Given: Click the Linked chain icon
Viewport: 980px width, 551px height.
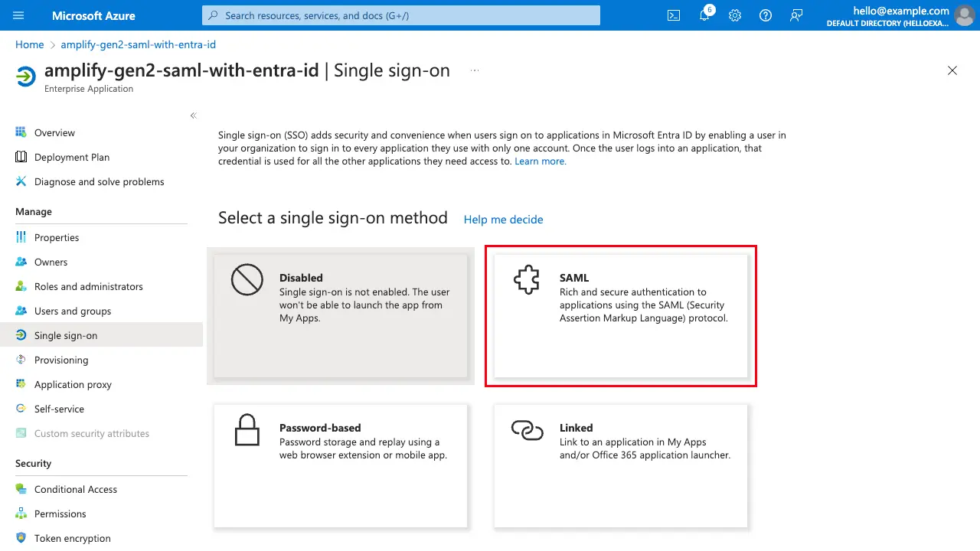Looking at the screenshot, I should coord(527,431).
